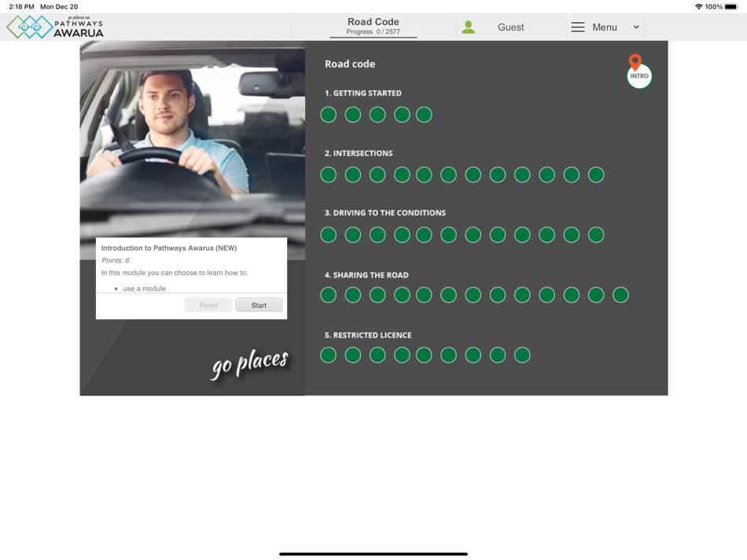
Task: Click the '1. GETTING STARTED' heading
Action: pos(363,93)
